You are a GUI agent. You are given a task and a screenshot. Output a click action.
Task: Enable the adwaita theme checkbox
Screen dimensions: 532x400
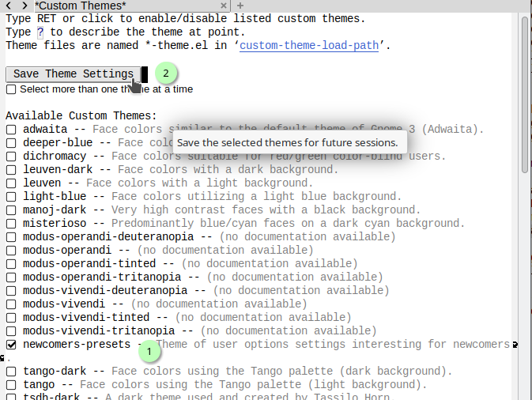tap(11, 129)
